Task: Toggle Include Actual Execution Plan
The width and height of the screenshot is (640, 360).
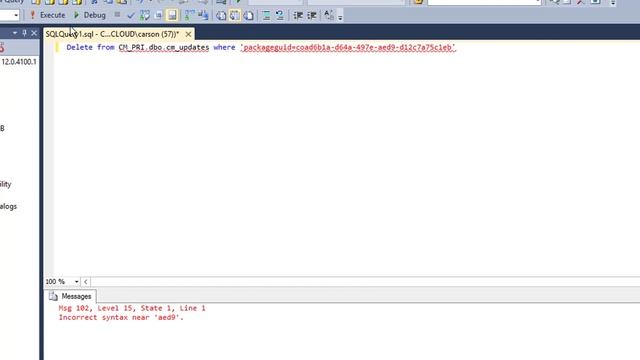Action: (189, 16)
